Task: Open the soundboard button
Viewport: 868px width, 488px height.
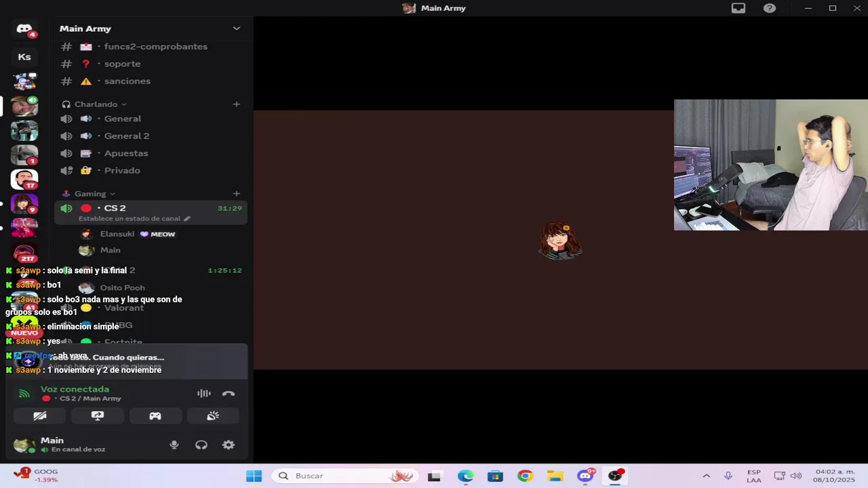Action: click(x=213, y=416)
